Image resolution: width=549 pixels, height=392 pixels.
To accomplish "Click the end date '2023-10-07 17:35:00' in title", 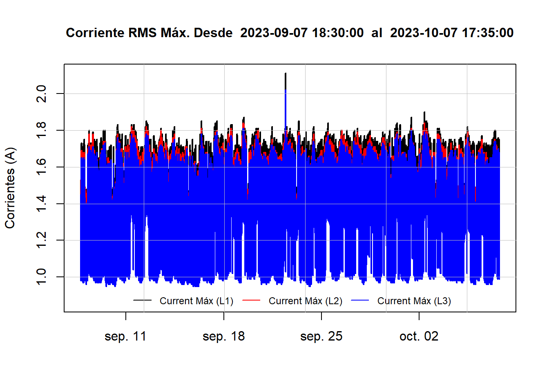I will coord(451,33).
